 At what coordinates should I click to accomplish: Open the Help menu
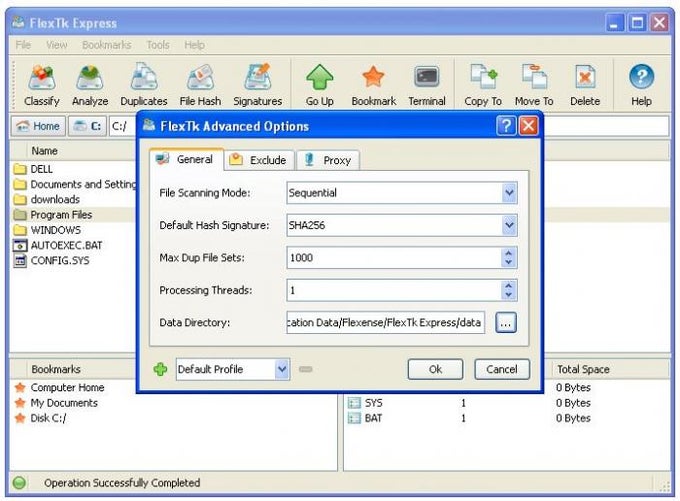click(194, 45)
